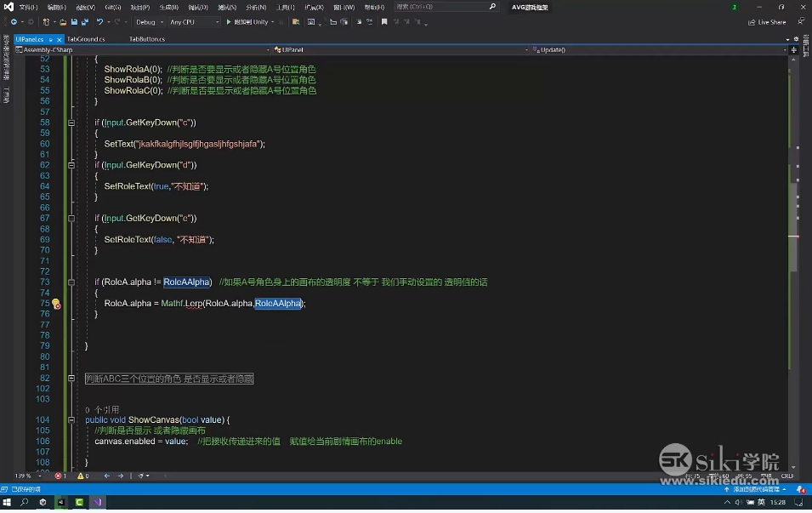The width and height of the screenshot is (812, 513).
Task: Open the Windows Start menu
Action: (8, 502)
